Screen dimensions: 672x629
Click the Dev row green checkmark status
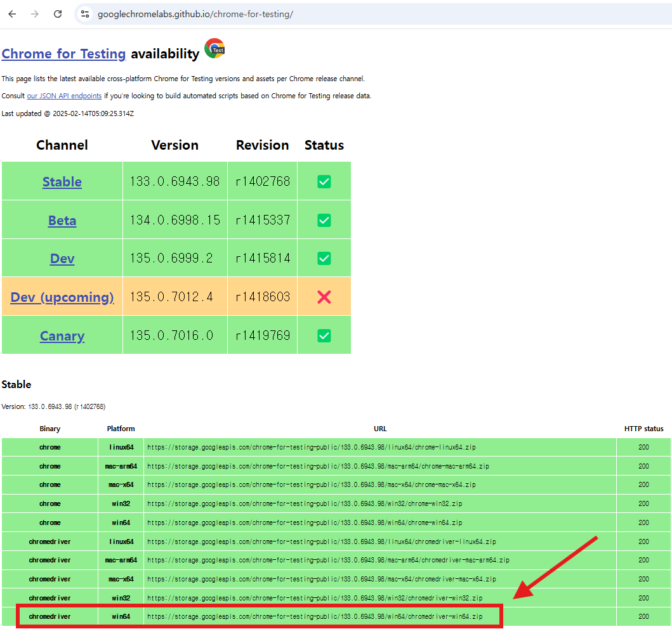(324, 259)
